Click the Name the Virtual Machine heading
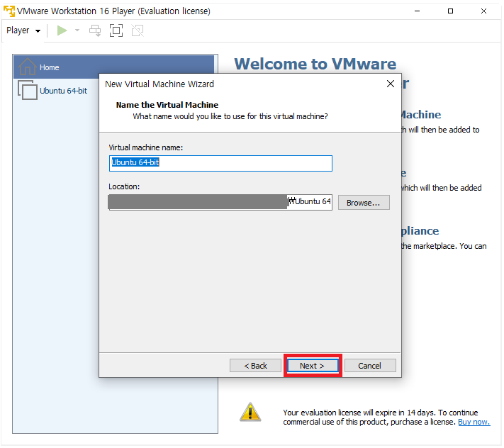 [x=167, y=105]
